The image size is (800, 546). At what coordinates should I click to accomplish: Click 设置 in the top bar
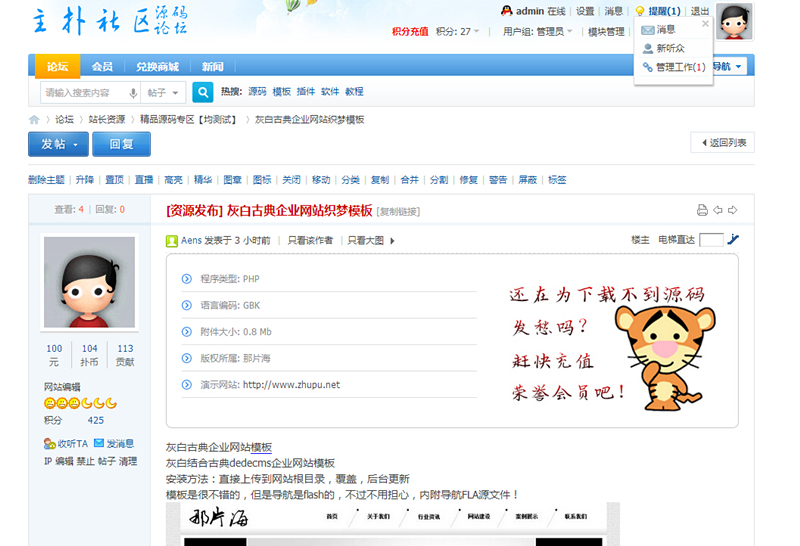[x=585, y=11]
